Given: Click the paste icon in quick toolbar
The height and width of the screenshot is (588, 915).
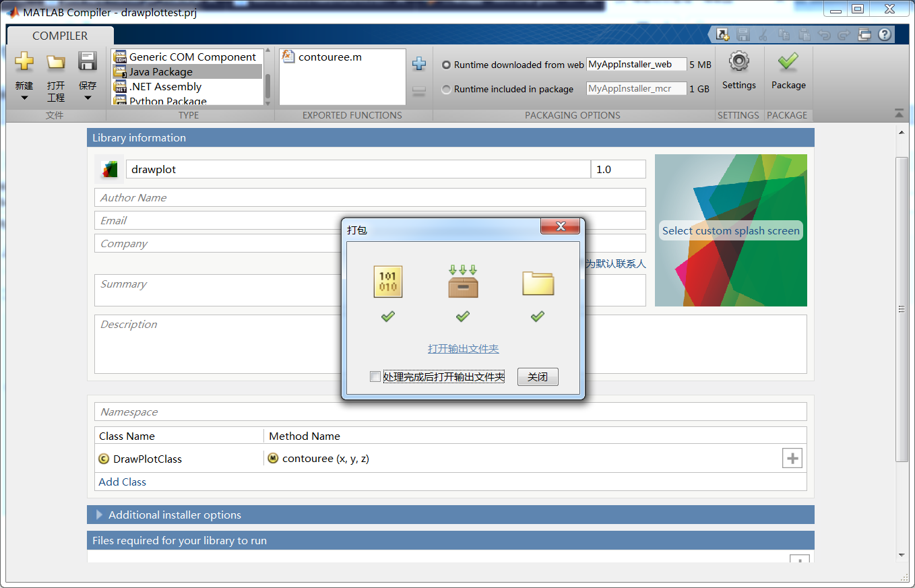Looking at the screenshot, I should (x=804, y=34).
